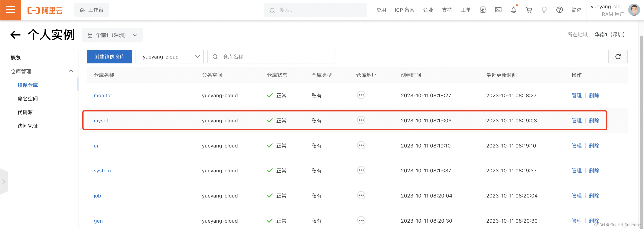Open the yueyang-cloud namespace dropdown
The image size is (644, 229).
pyautogui.click(x=169, y=57)
